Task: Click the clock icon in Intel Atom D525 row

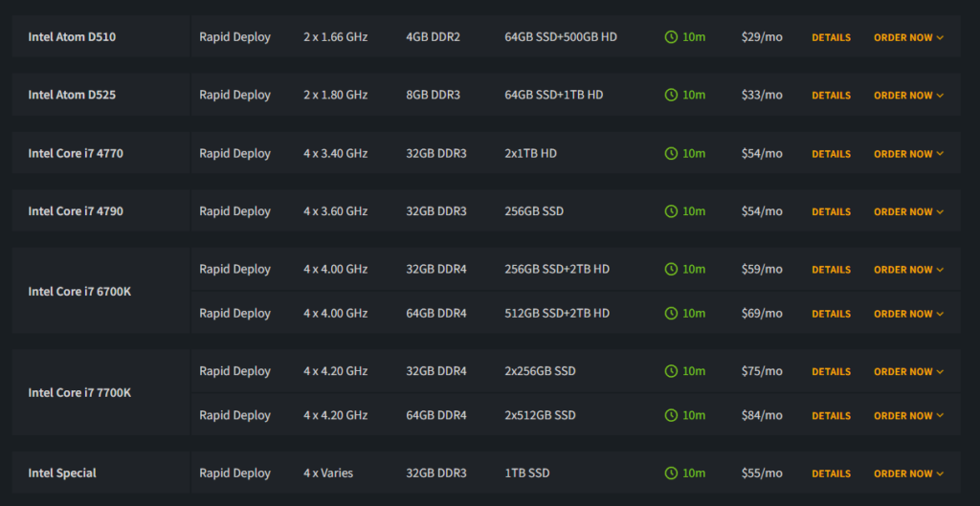Action: [x=671, y=95]
